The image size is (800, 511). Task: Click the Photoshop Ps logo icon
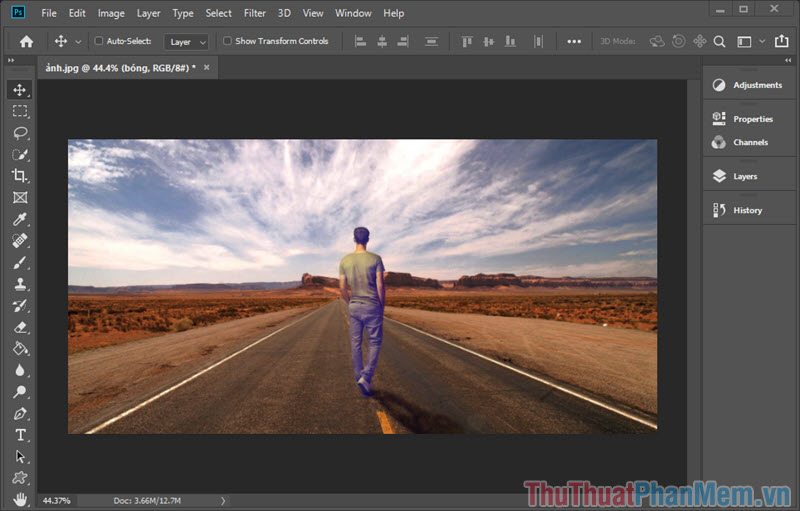(18, 12)
